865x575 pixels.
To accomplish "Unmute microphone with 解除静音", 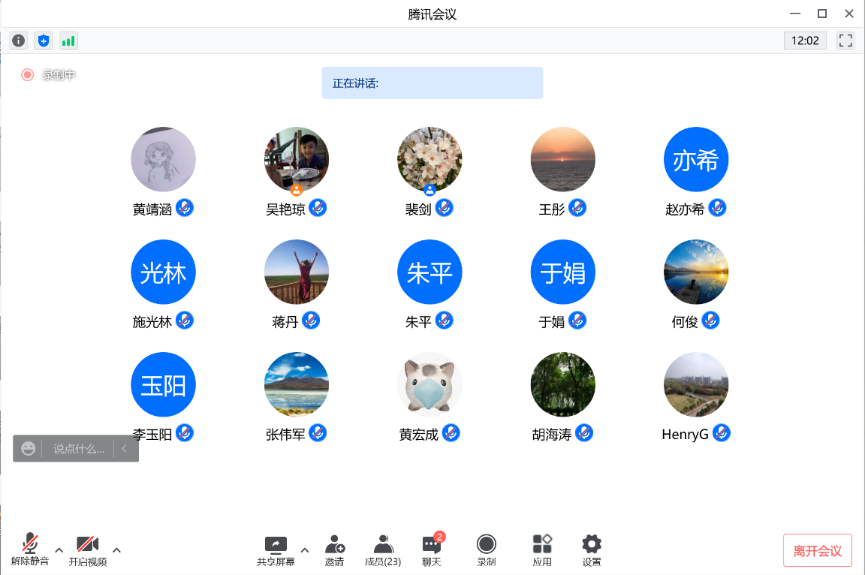I will [x=30, y=549].
